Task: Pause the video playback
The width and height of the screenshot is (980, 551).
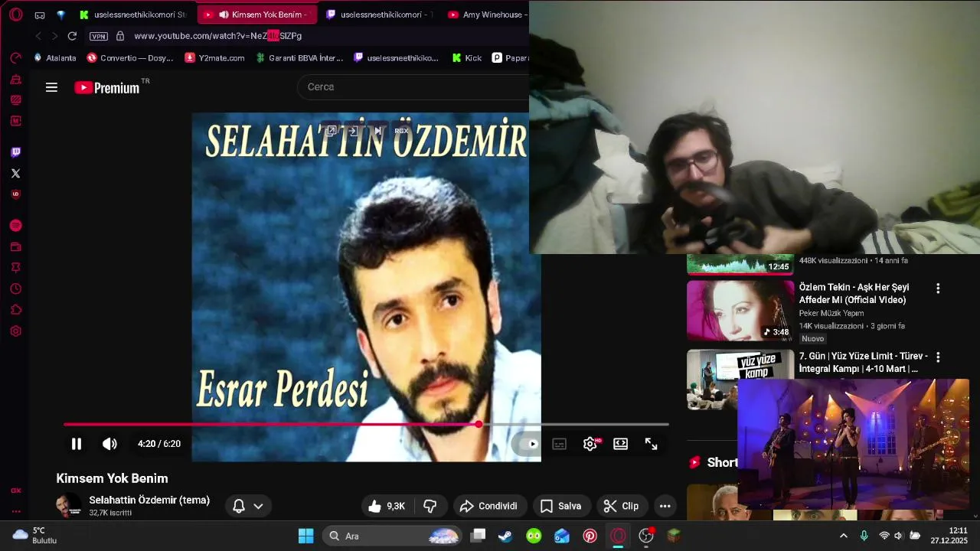Action: click(77, 444)
